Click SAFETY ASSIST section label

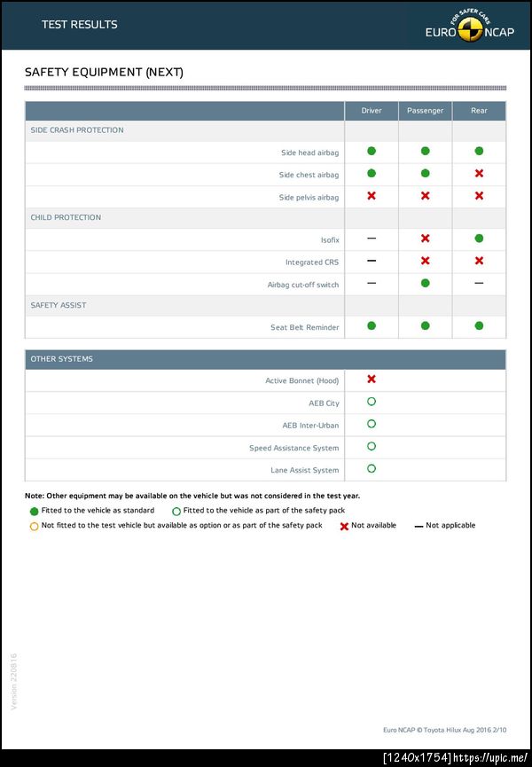pyautogui.click(x=59, y=305)
